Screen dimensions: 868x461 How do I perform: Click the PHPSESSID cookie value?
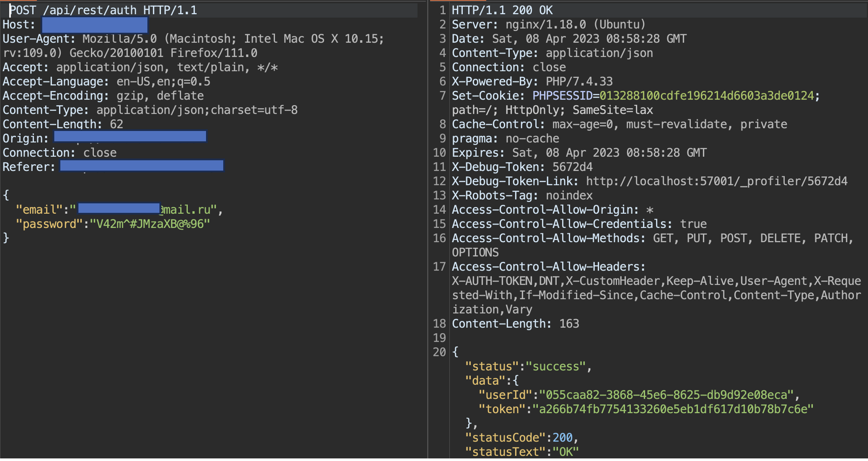706,96
